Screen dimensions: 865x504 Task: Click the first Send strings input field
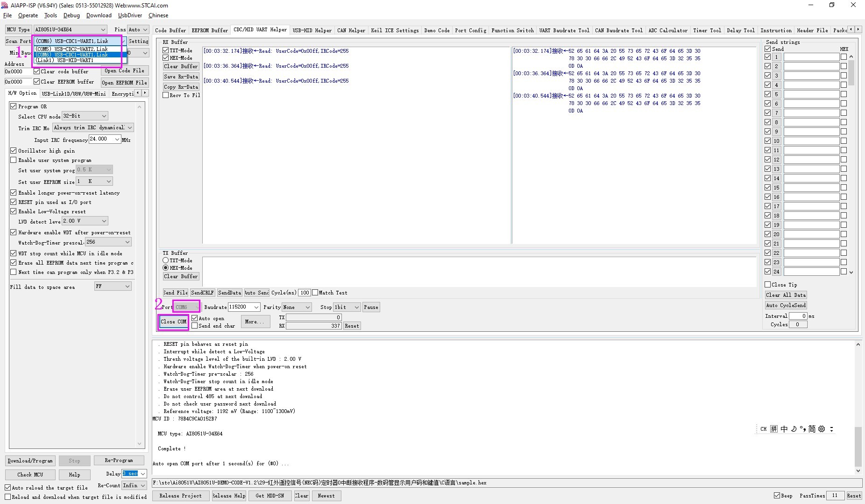click(811, 57)
